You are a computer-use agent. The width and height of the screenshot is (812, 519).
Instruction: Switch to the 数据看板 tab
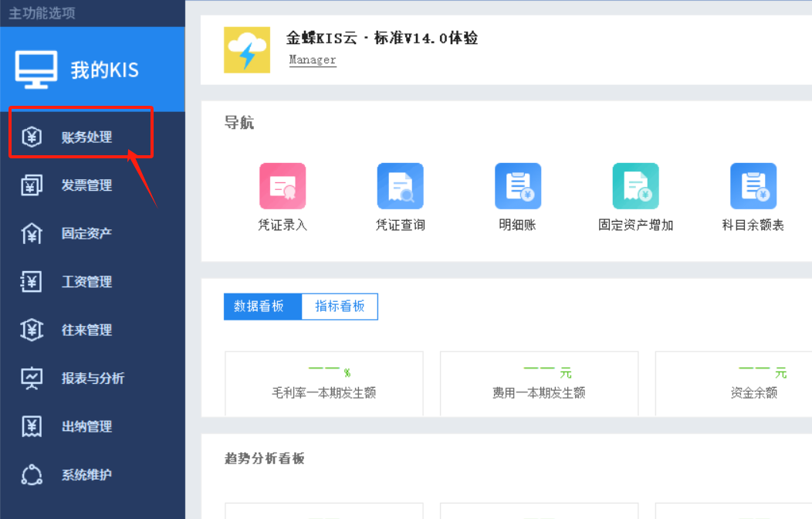[262, 307]
